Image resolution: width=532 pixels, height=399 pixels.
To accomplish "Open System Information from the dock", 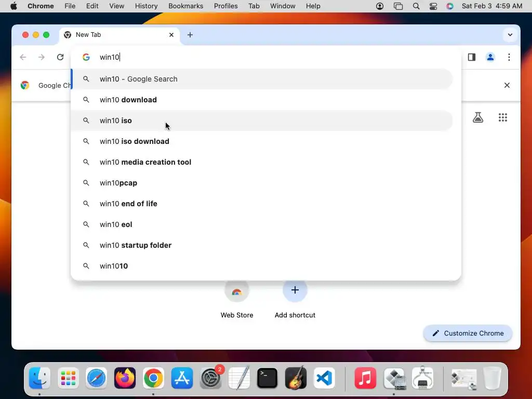I will (x=422, y=378).
